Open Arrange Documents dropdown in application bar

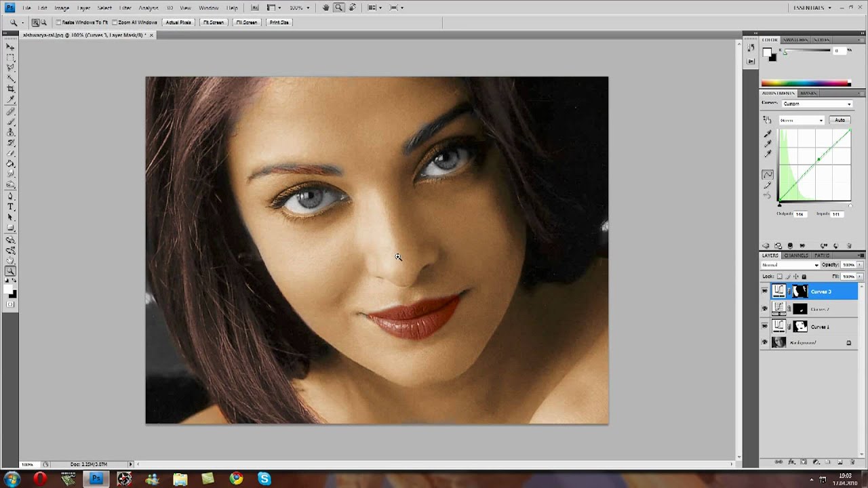click(372, 7)
